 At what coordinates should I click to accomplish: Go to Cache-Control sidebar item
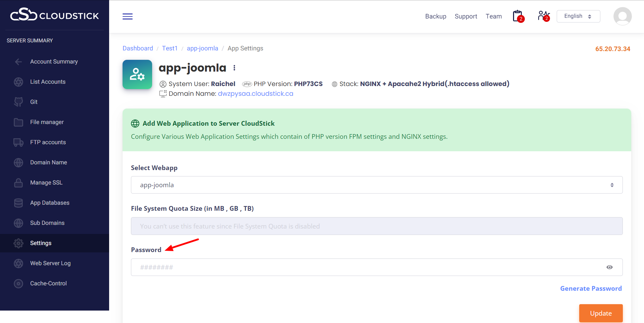tap(48, 283)
